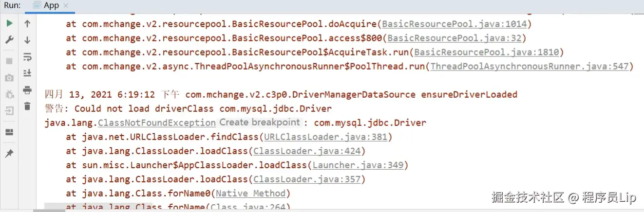Click the Stop process square icon
The height and width of the screenshot is (212, 644).
click(9, 61)
